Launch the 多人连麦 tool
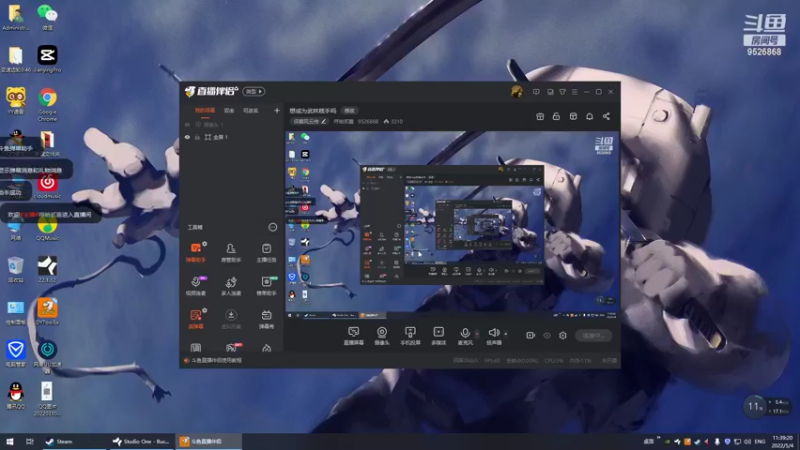Viewport: 800px width, 450px height. [x=231, y=286]
